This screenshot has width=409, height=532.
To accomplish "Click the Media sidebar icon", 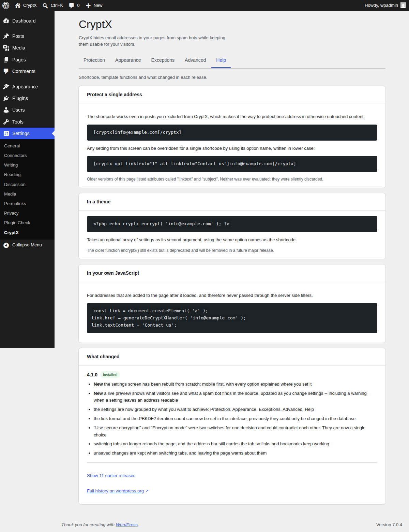I will pyautogui.click(x=6, y=48).
